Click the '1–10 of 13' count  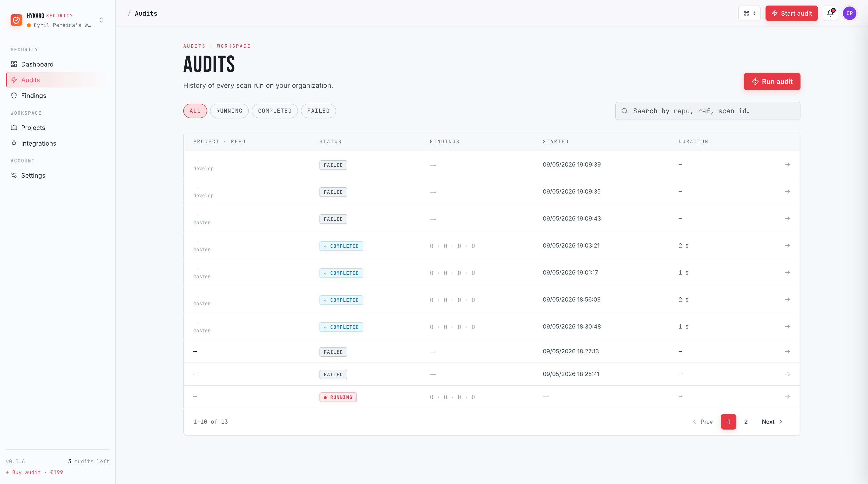click(x=210, y=422)
